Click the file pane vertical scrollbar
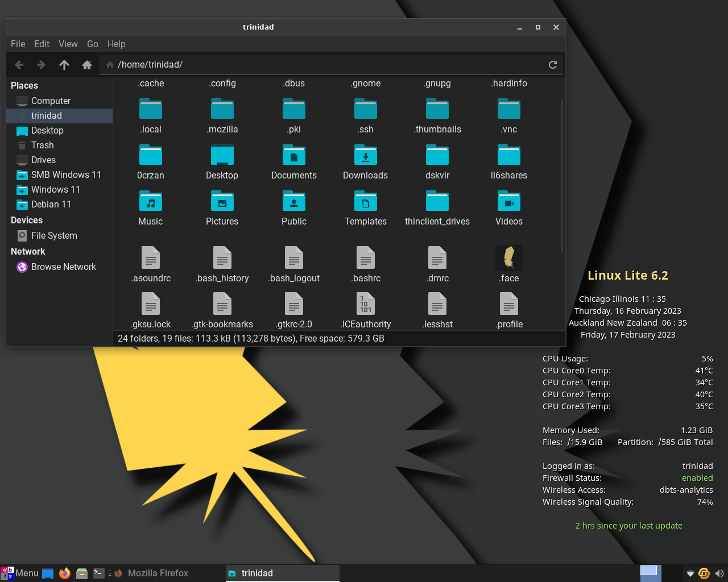 tap(562, 176)
